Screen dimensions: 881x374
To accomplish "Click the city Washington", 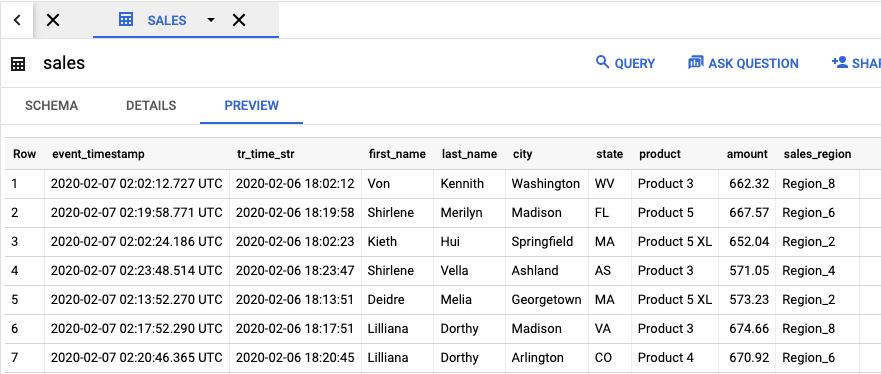I will point(546,184).
